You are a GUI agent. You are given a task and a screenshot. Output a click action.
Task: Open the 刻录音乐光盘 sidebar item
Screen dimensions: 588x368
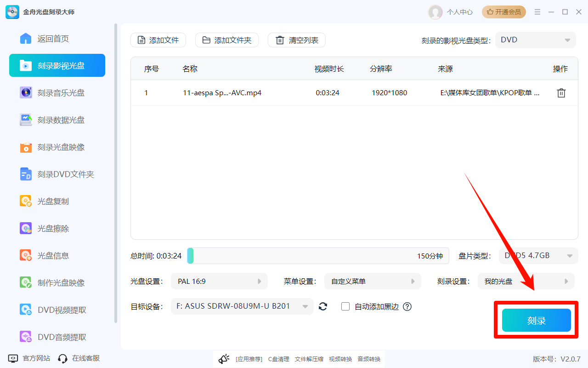[57, 92]
